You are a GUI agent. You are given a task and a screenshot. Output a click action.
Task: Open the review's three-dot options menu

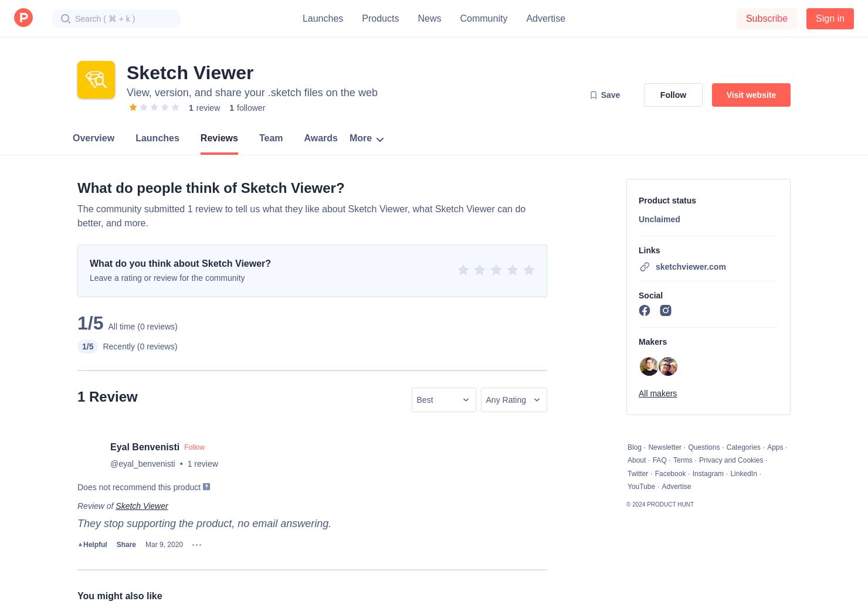[x=197, y=545]
